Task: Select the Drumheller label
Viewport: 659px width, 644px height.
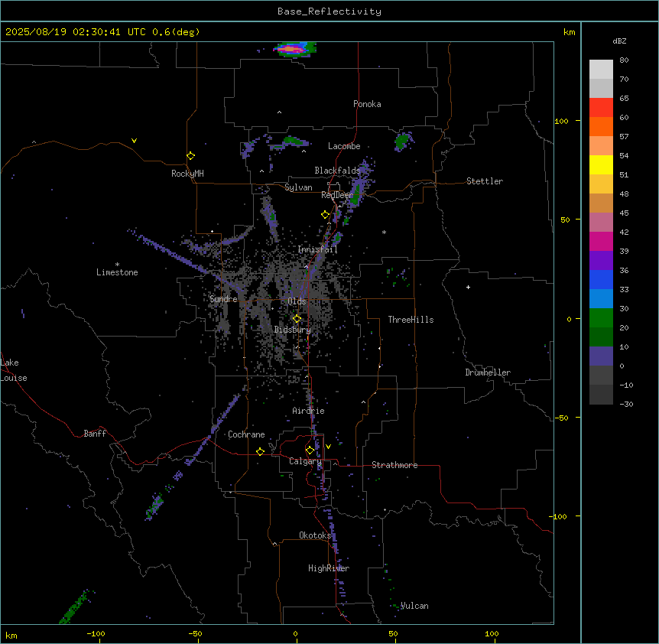Action: (488, 372)
